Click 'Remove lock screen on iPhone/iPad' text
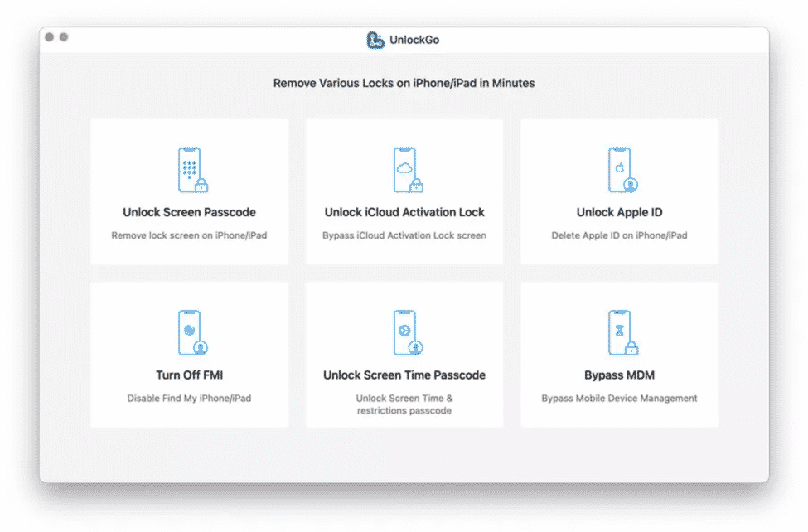Viewport: 808px width, 532px height. (x=189, y=235)
